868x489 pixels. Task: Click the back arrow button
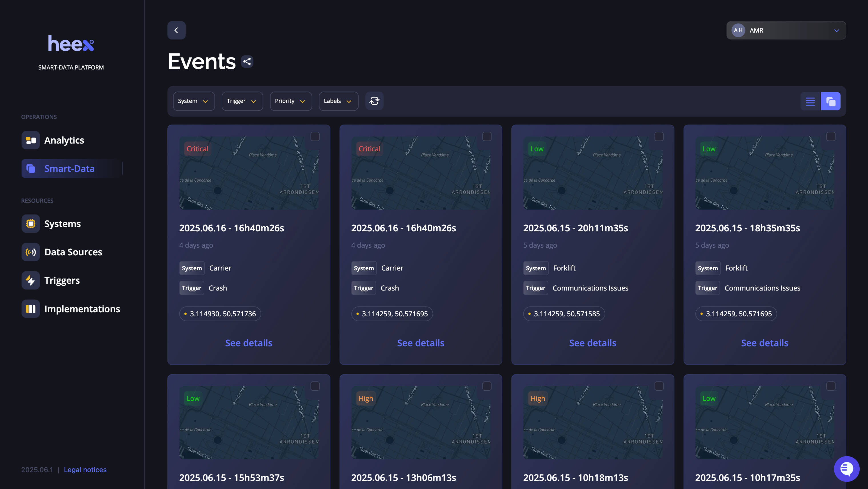[176, 30]
